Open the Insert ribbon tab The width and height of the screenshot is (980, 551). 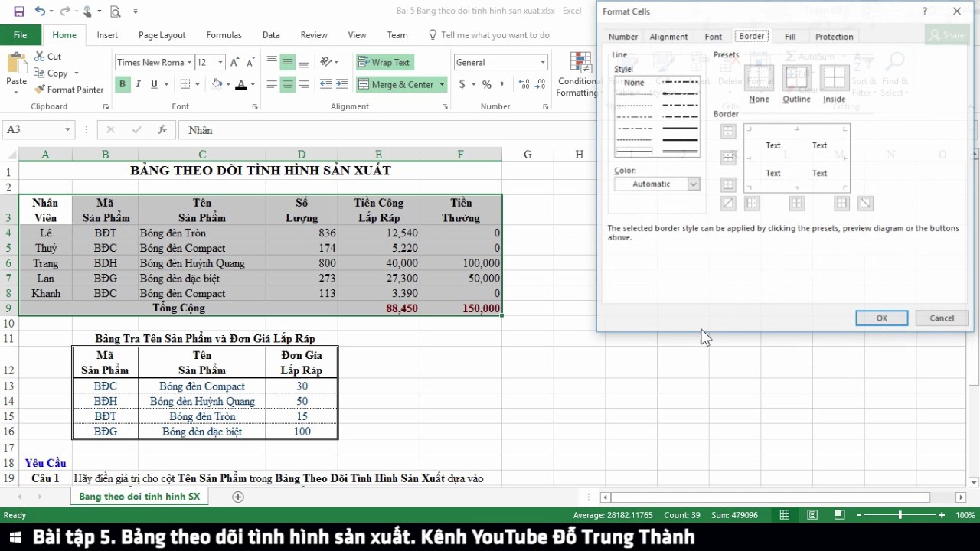(x=107, y=35)
